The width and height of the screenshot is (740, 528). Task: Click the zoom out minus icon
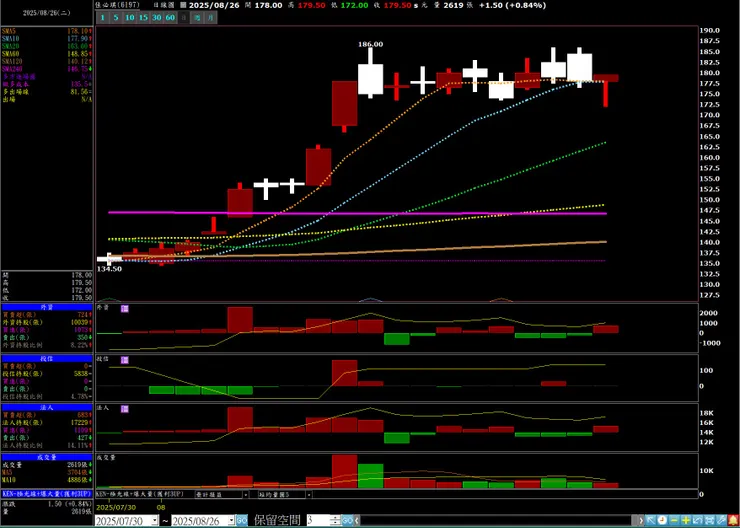point(674,520)
